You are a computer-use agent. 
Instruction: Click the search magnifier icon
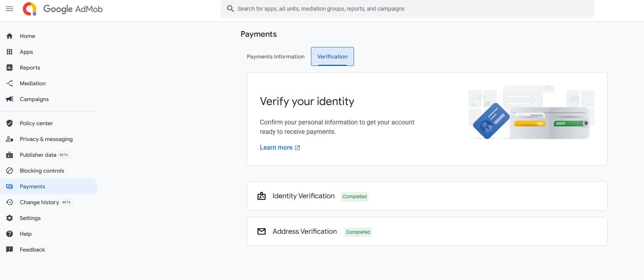tap(230, 9)
